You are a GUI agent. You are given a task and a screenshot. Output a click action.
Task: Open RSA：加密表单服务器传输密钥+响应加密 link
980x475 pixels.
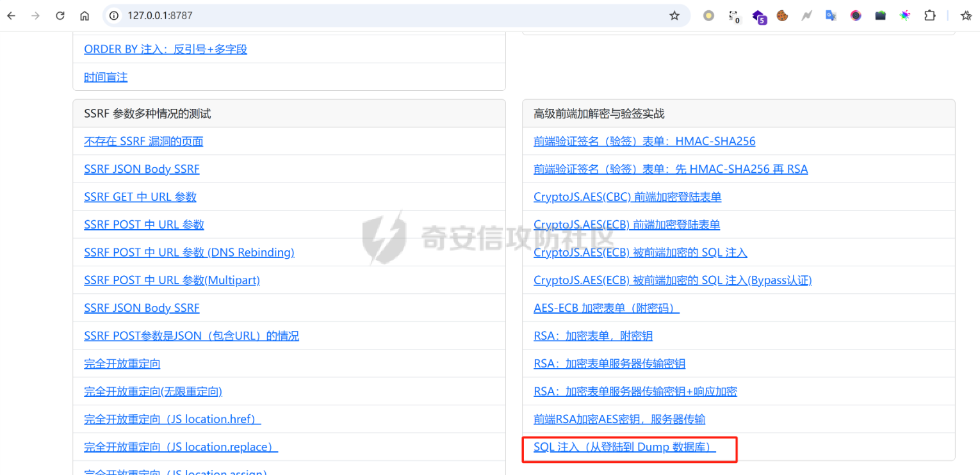[635, 391]
